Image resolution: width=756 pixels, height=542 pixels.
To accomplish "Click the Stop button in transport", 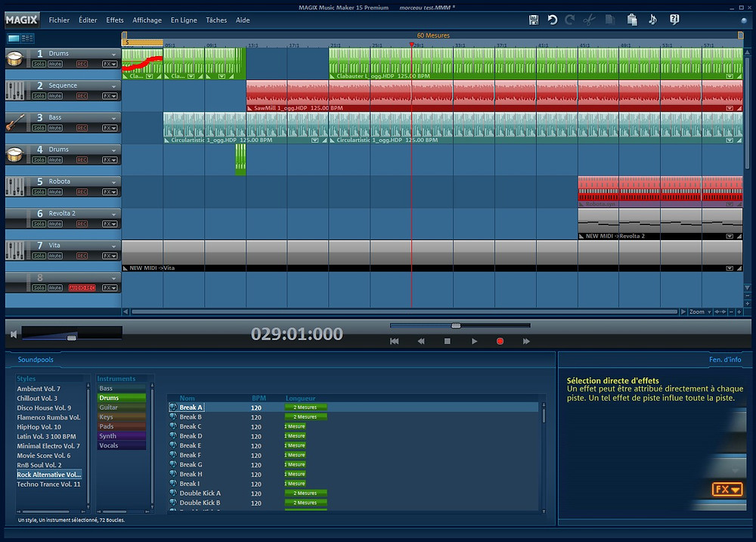I will tap(448, 342).
